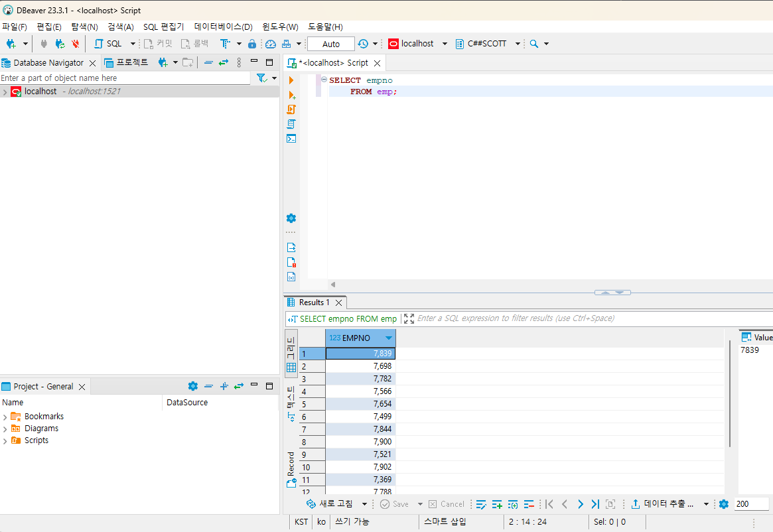773x532 pixels.
Task: Click the object name filter input
Action: pos(125,78)
